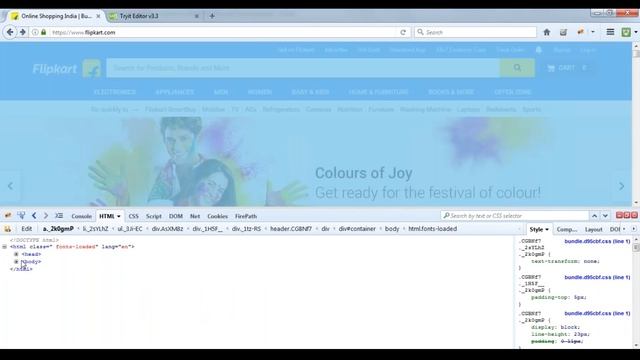Close the Online Shopping India tab
Viewport: 640px width, 360px height.
tap(98, 16)
